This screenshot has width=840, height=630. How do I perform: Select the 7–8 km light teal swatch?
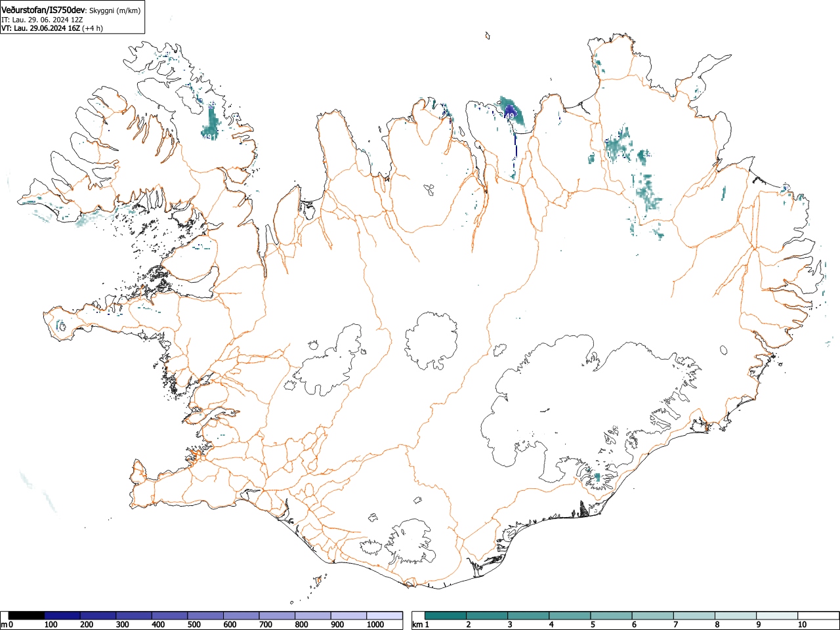(694, 616)
